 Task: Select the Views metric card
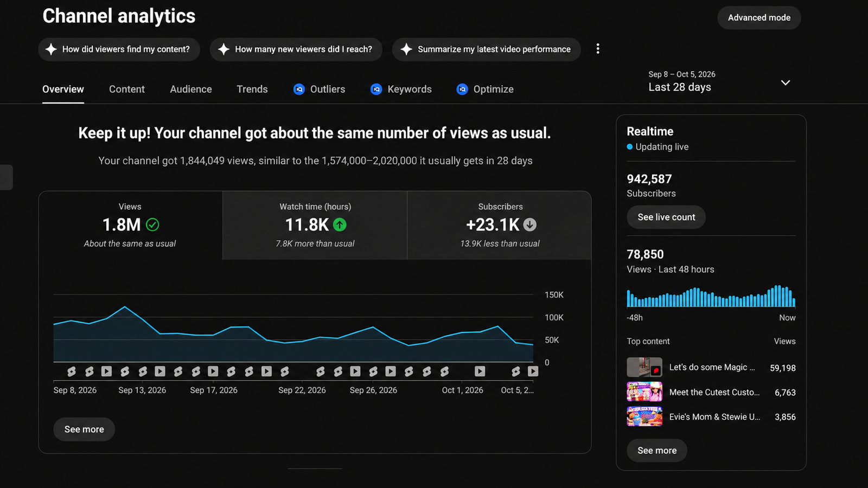[x=130, y=226]
